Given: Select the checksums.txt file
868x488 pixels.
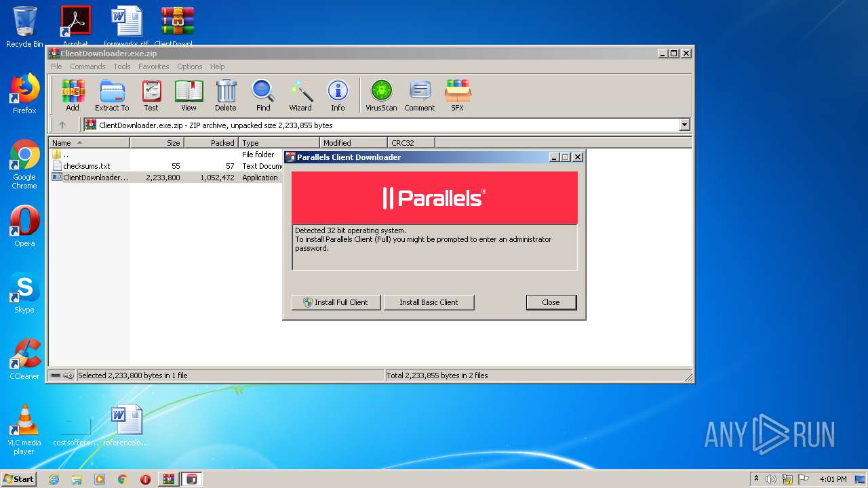Looking at the screenshot, I should [166, 166].
